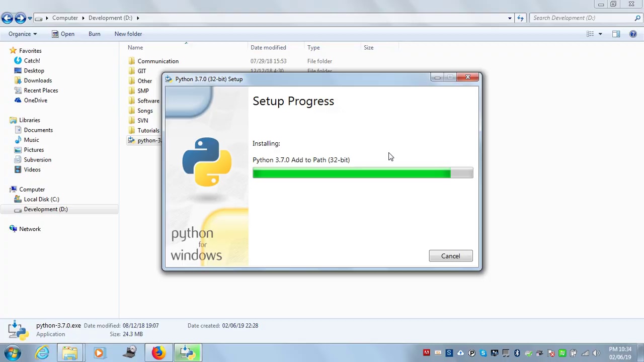Open the Organize menu
Viewport: 644px width, 362px height.
click(x=23, y=34)
